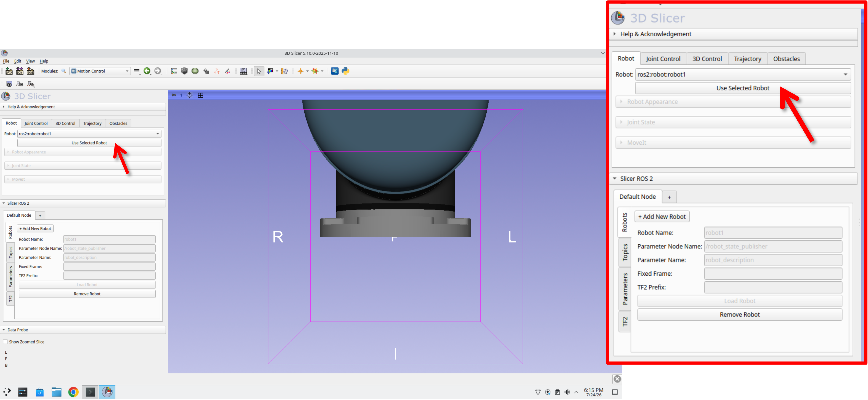This screenshot has height=400, width=868.
Task: Select the mouse pointer view/transform mode
Action: click(259, 71)
